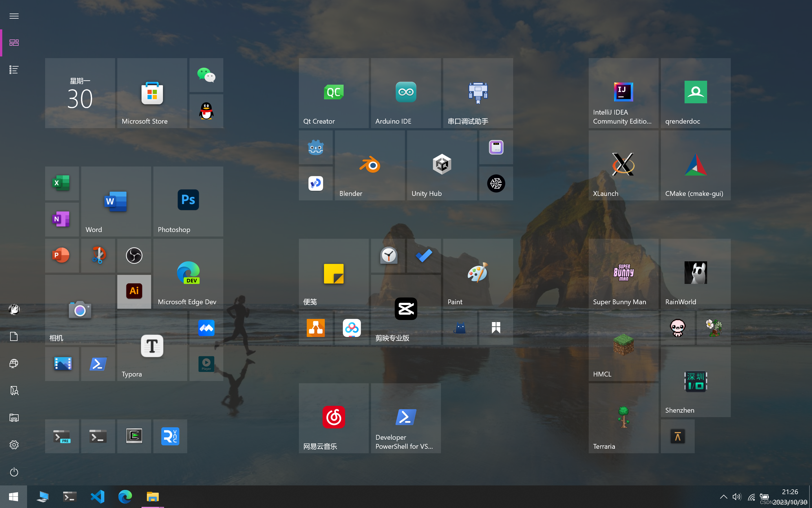Open the Half-Life lambda tile
The height and width of the screenshot is (508, 812).
(678, 436)
